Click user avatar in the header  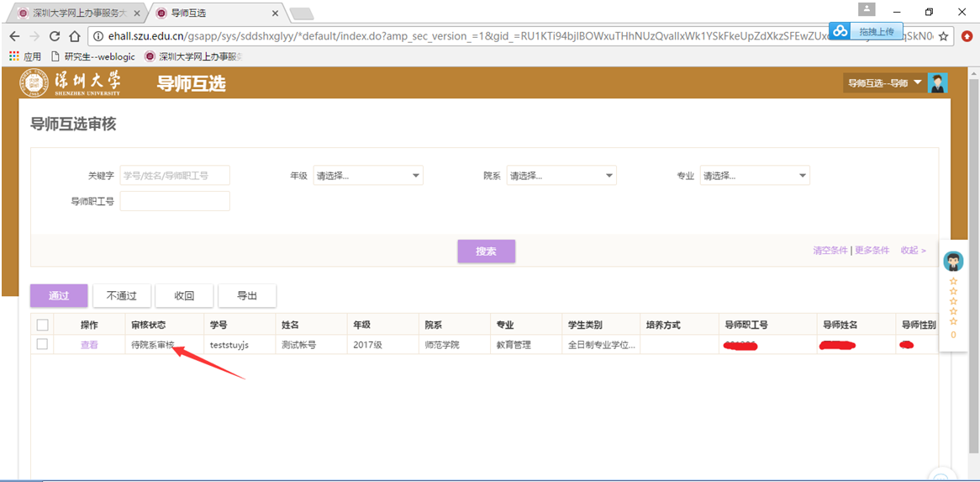coord(937,82)
